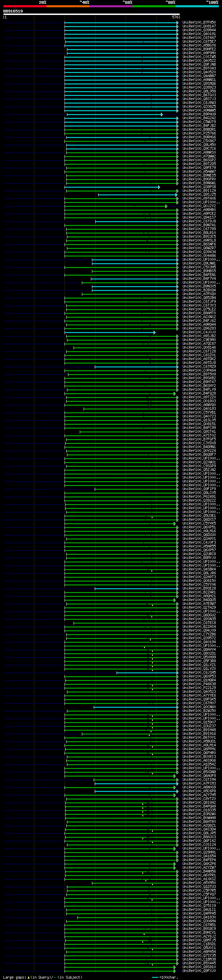Select hit label UniRef100_B8BDR1
The image size is (222, 980).
click(x=199, y=129)
